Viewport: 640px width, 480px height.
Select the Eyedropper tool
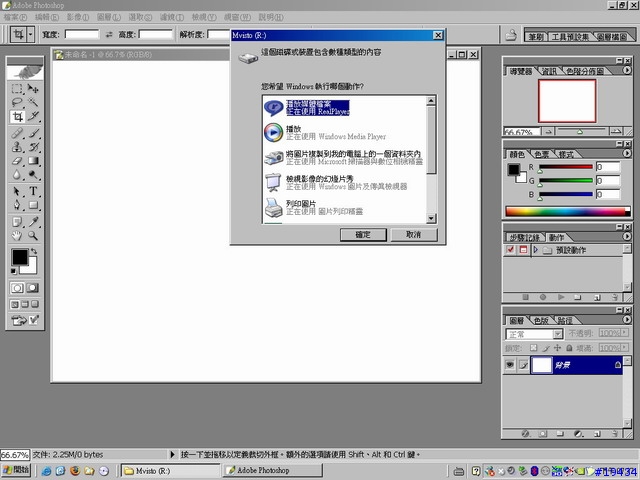33,222
